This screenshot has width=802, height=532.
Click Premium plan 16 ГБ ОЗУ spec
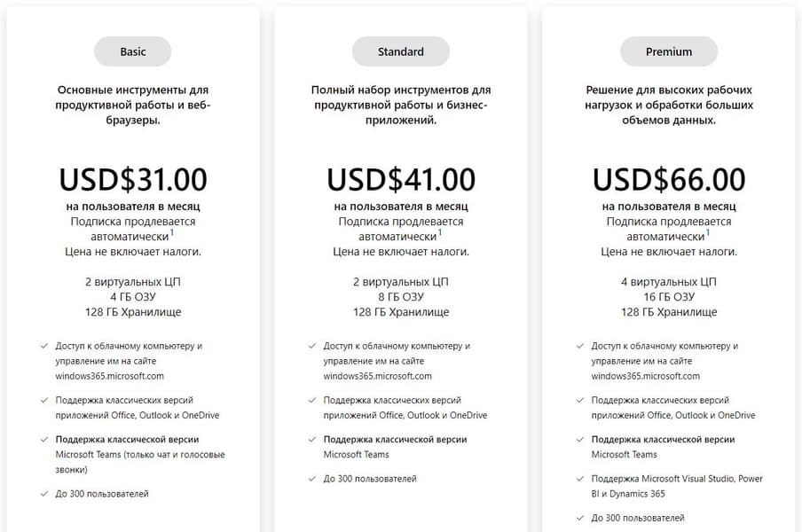tap(669, 297)
